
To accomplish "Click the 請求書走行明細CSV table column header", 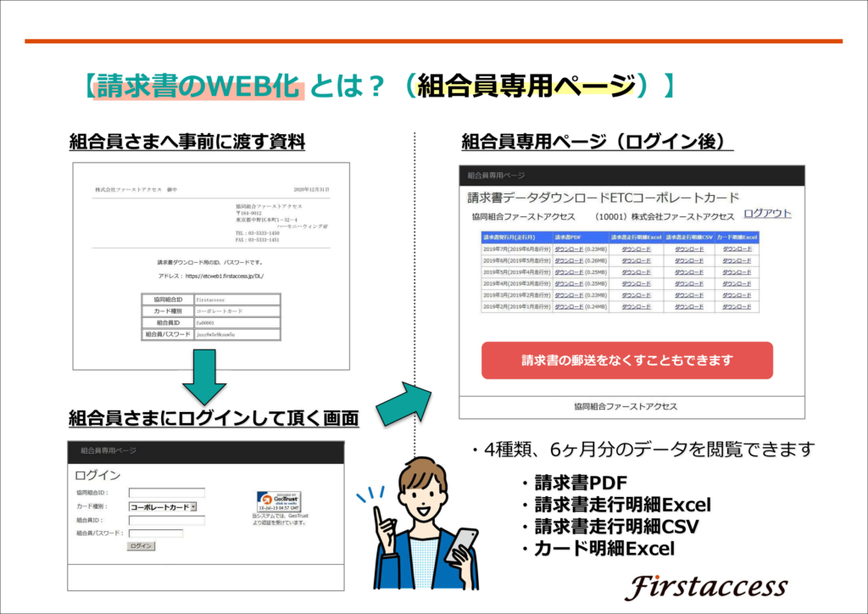I will (x=689, y=237).
